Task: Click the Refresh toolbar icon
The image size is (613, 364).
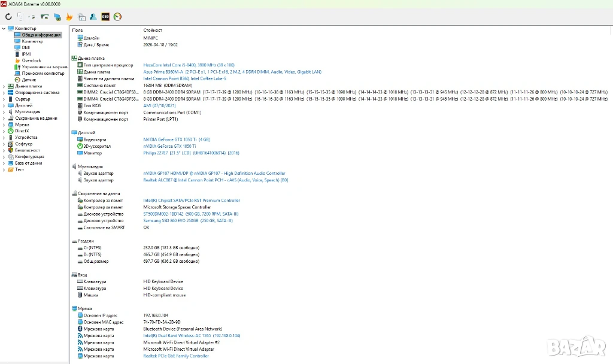Action: click(x=8, y=17)
